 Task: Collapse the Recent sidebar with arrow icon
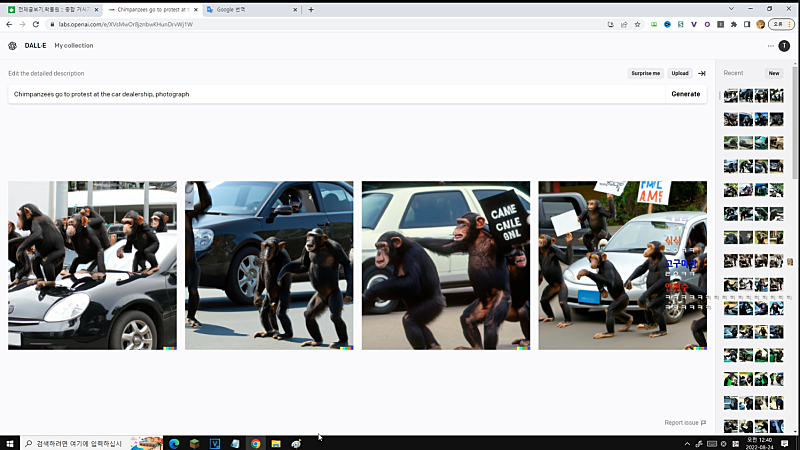point(702,73)
